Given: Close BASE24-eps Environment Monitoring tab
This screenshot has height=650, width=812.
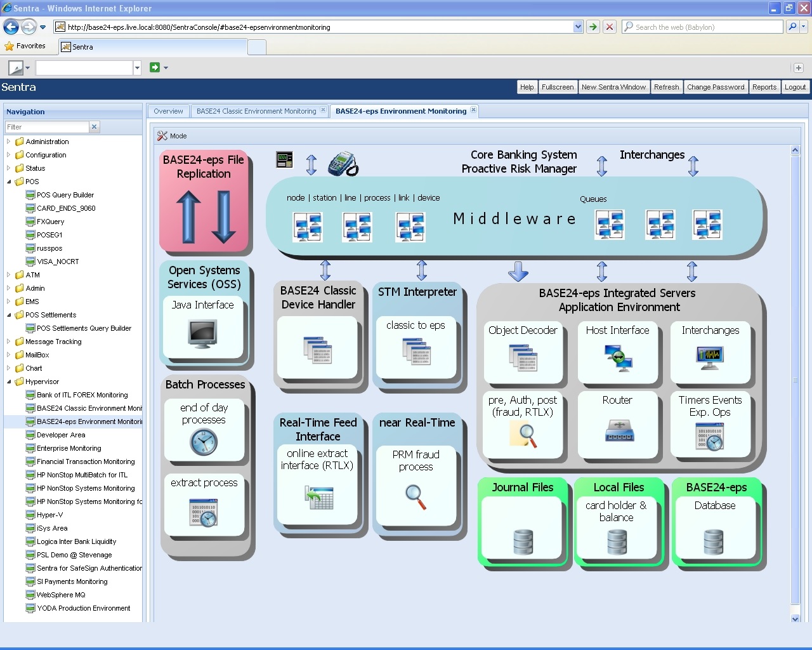Looking at the screenshot, I should pos(473,110).
